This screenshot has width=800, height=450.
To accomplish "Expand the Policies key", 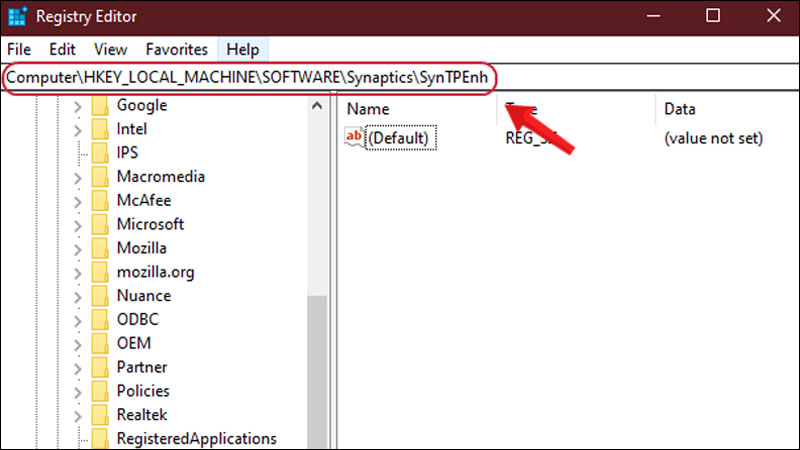I will (x=78, y=392).
